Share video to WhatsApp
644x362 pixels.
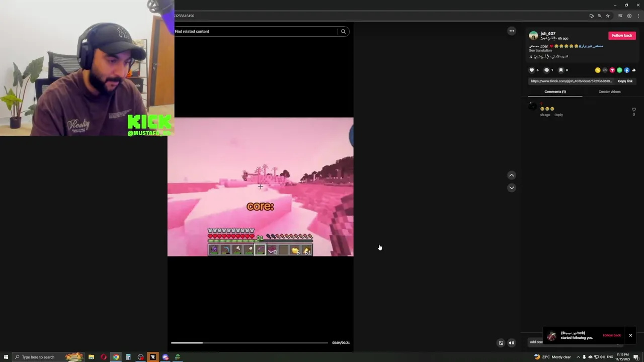click(619, 70)
